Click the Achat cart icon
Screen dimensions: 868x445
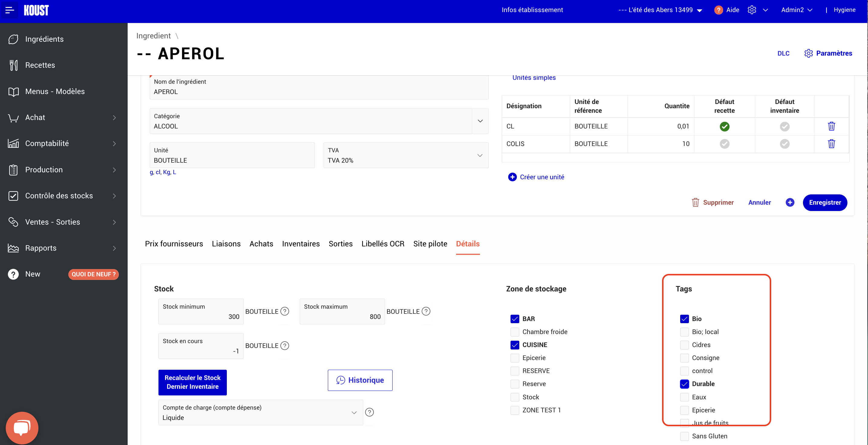[x=13, y=118]
